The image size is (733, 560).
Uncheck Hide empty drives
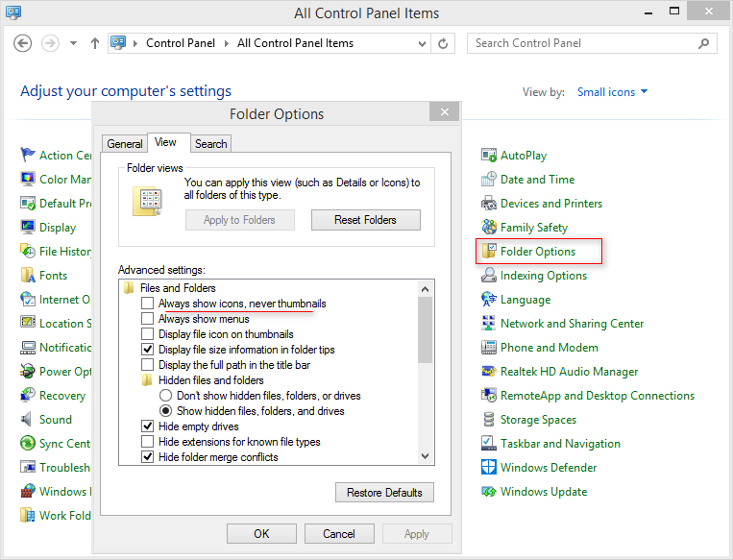(147, 426)
